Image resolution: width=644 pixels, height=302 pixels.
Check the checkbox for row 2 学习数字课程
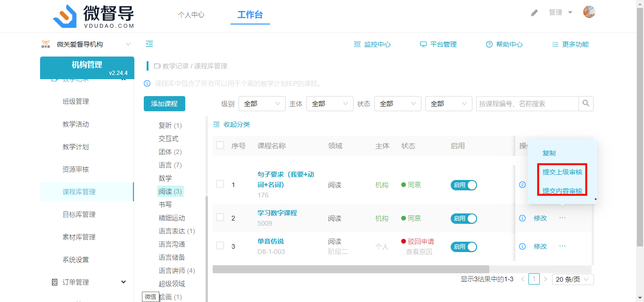[x=220, y=217]
